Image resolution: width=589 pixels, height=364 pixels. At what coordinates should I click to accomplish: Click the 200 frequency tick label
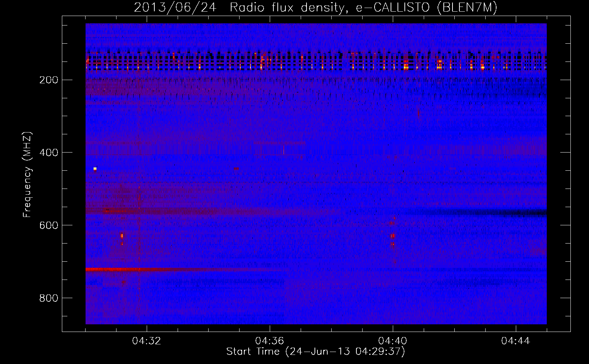pyautogui.click(x=49, y=80)
